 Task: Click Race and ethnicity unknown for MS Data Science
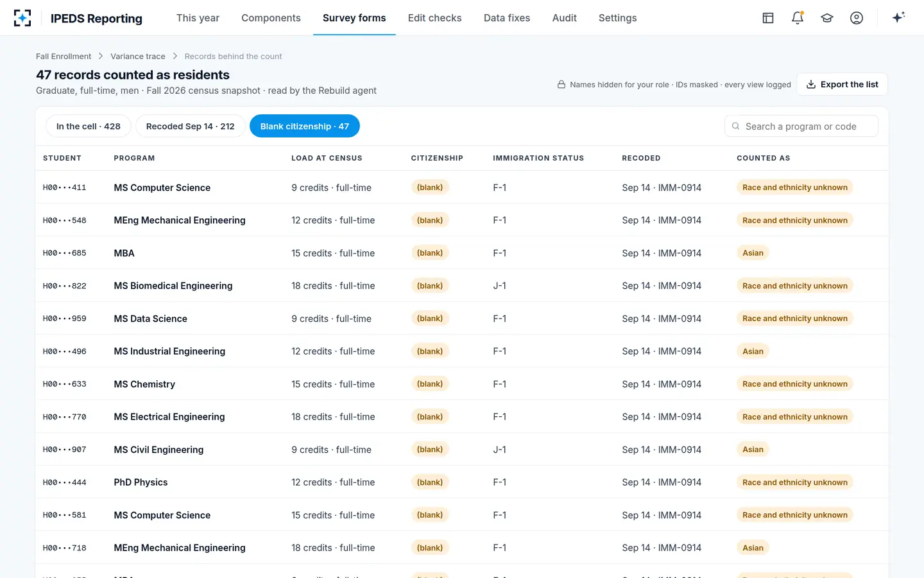click(795, 319)
